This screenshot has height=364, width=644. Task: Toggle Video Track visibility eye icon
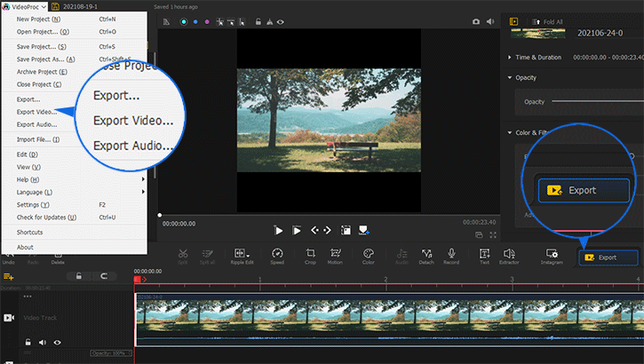pos(58,342)
